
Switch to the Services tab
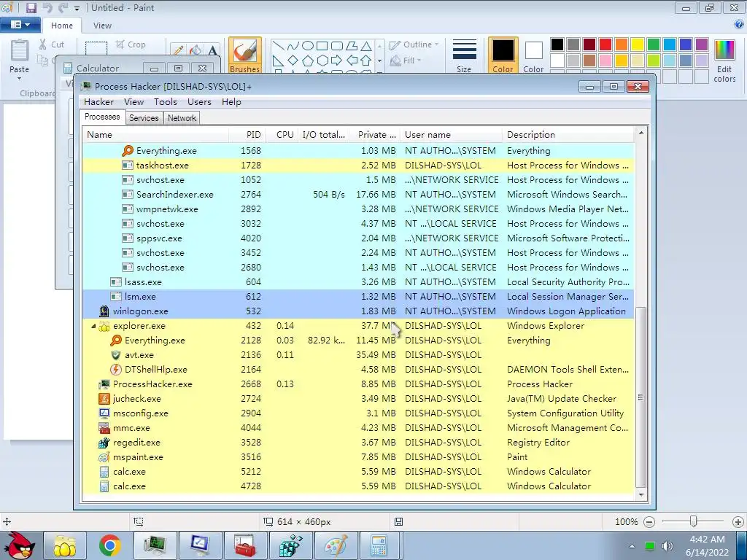[x=144, y=118]
